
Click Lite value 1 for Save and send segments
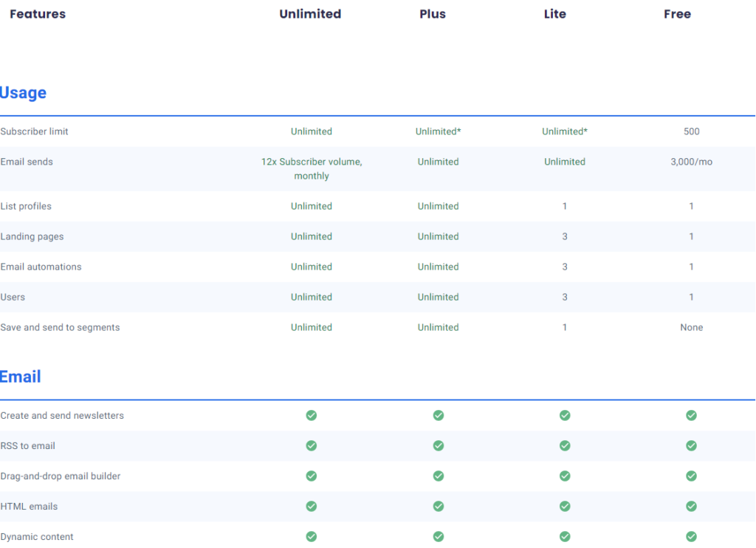pos(565,327)
